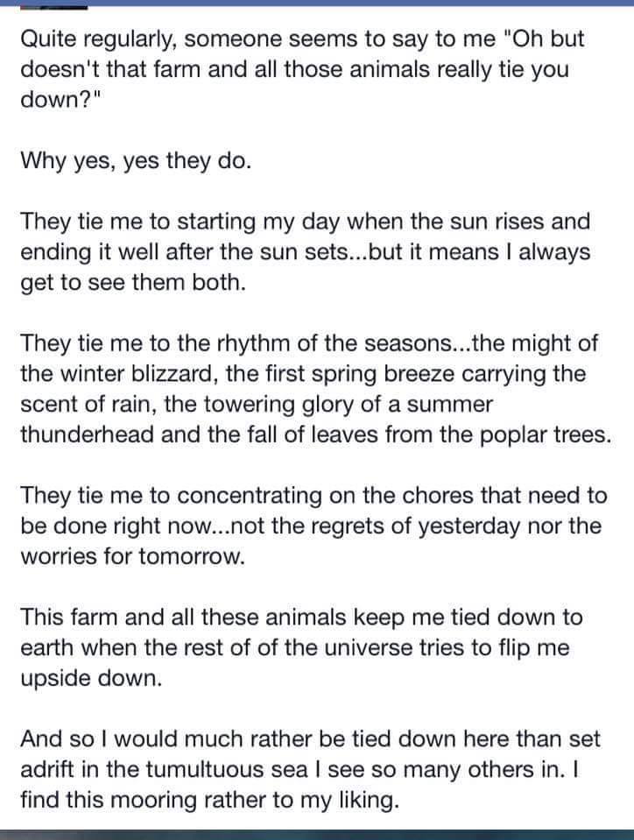Viewport: 634px width, 840px height.
Task: Click the paragraph about concentrating on the chores
Action: coord(313,526)
